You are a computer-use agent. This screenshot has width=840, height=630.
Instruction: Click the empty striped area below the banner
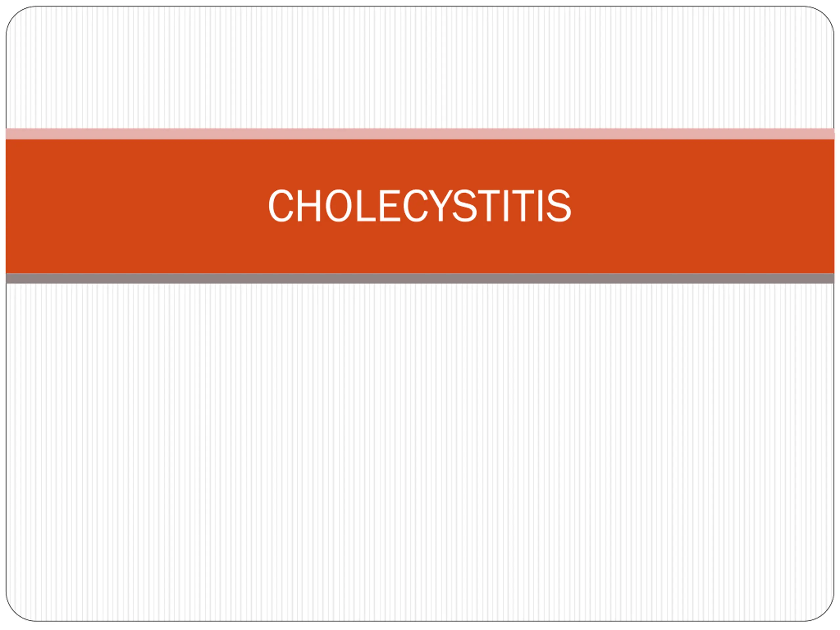[420, 452]
